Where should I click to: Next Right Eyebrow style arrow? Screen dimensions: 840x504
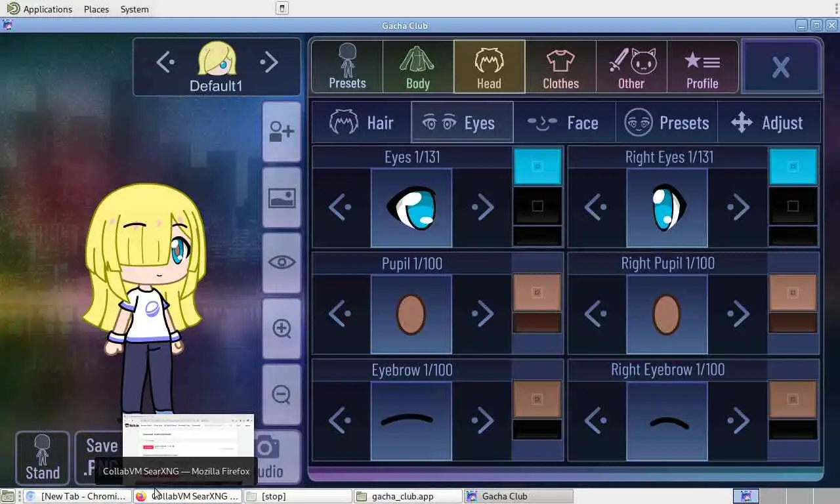[738, 421]
